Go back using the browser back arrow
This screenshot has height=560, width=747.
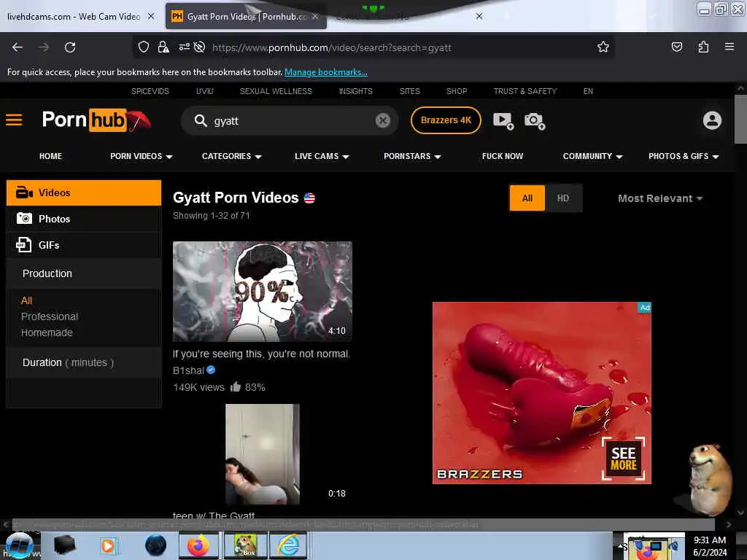tap(18, 47)
